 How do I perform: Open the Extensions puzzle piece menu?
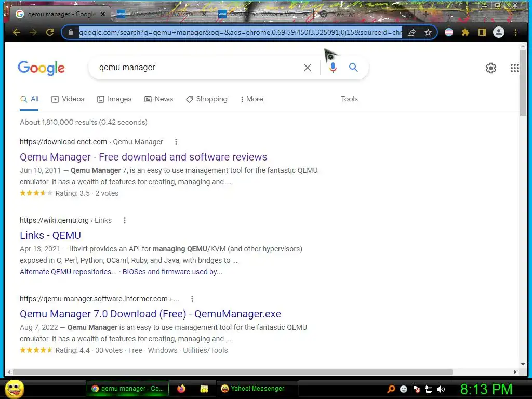click(x=465, y=32)
